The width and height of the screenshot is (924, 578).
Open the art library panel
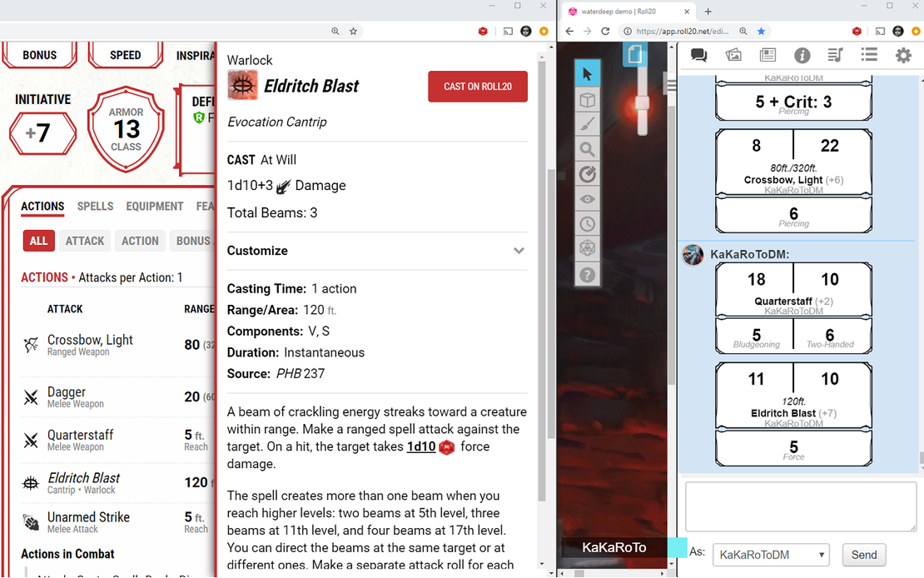(733, 55)
